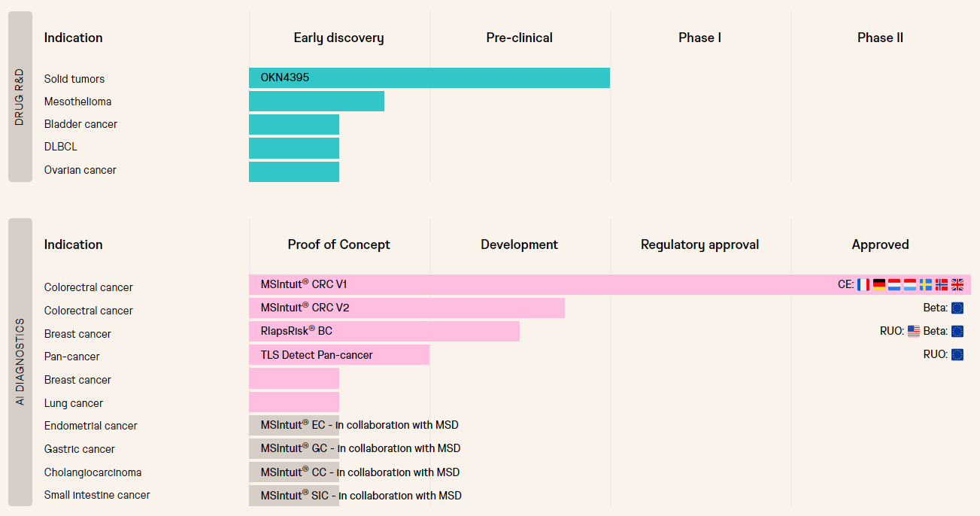Click the Phase I column header
The width and height of the screenshot is (980, 516).
(x=700, y=38)
